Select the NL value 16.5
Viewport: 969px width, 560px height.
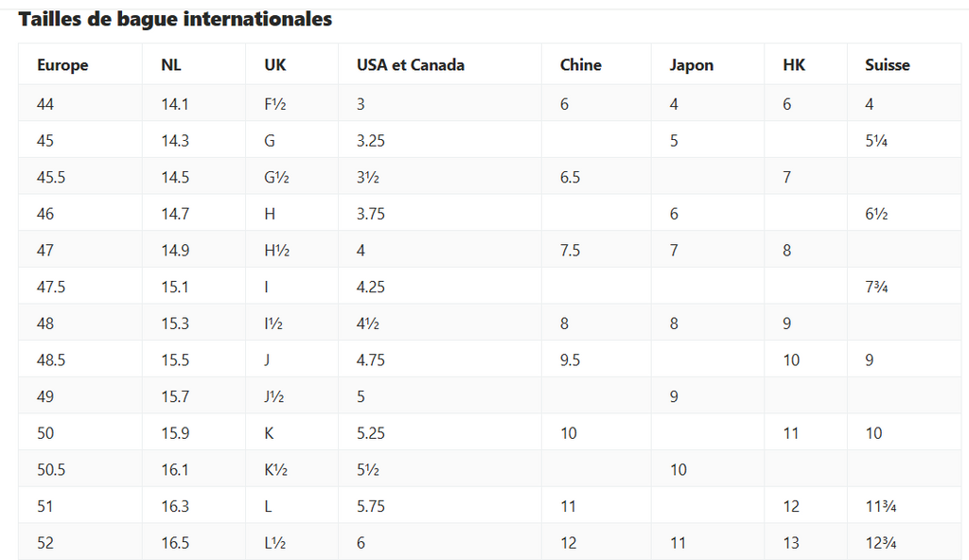pyautogui.click(x=175, y=543)
